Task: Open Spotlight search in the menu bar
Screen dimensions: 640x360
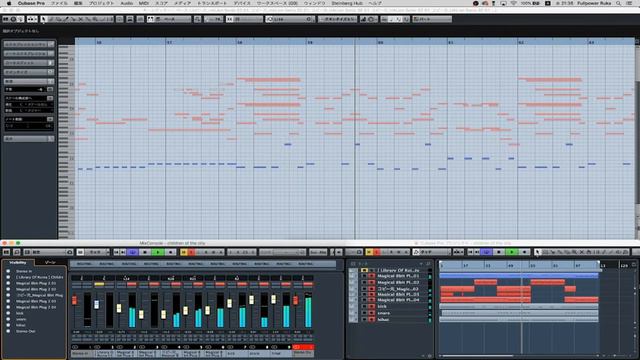Action: click(619, 3)
